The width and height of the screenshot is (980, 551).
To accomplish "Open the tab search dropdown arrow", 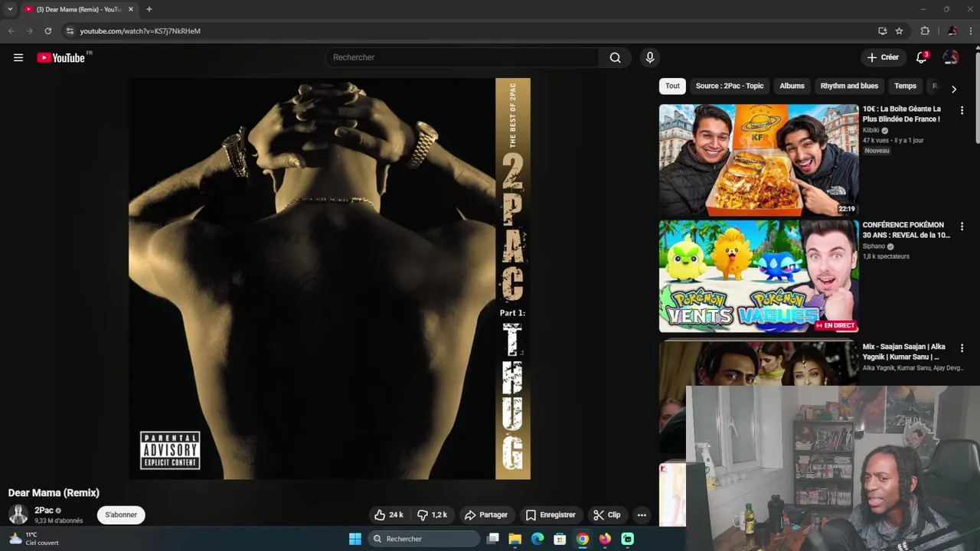I will click(10, 9).
